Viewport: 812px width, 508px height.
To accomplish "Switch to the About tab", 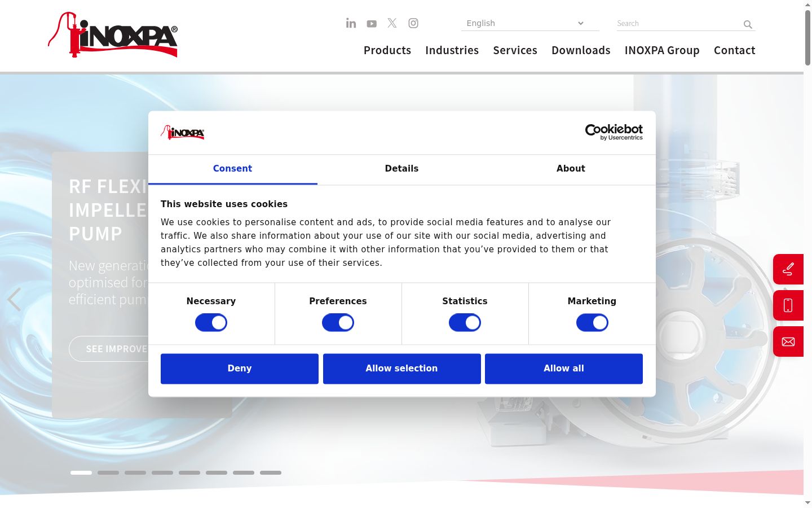I will (x=571, y=169).
